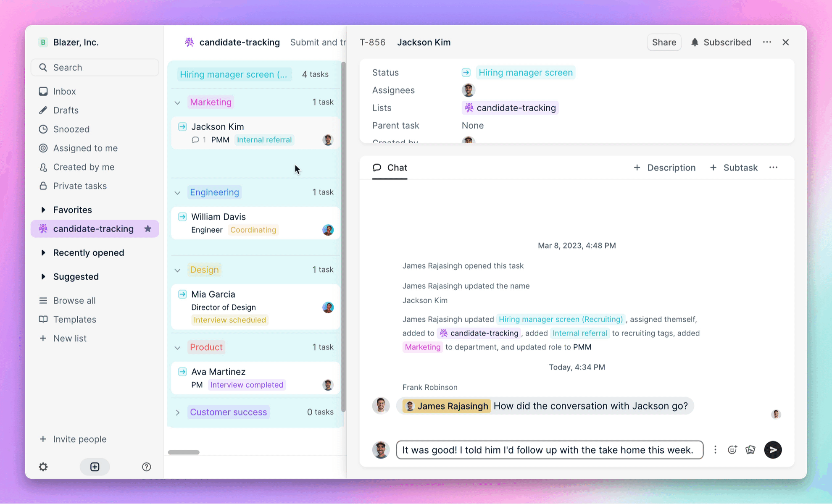Click the search icon in sidebar
Viewport: 832px width, 504px height.
[43, 67]
